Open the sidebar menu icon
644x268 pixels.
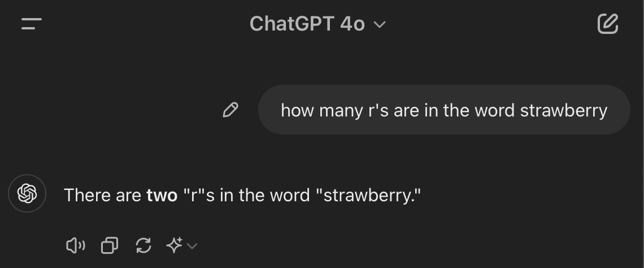pyautogui.click(x=31, y=24)
